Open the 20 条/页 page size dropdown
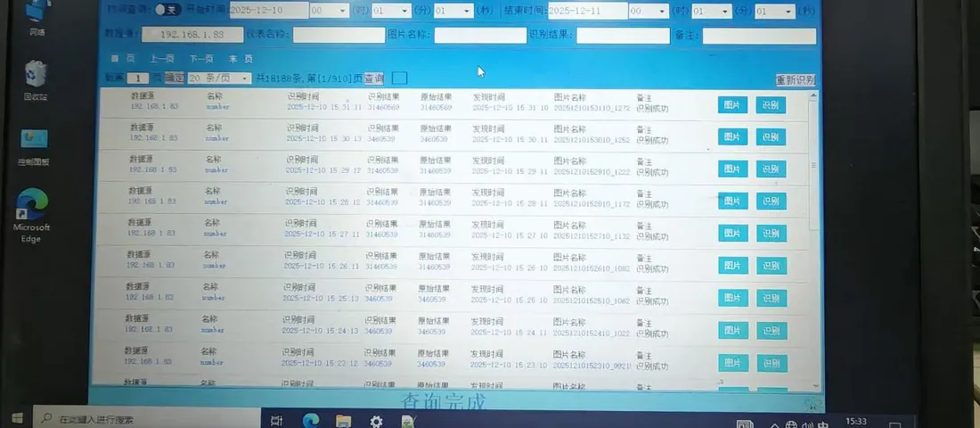Viewport: 980px width, 428px height. pyautogui.click(x=219, y=78)
